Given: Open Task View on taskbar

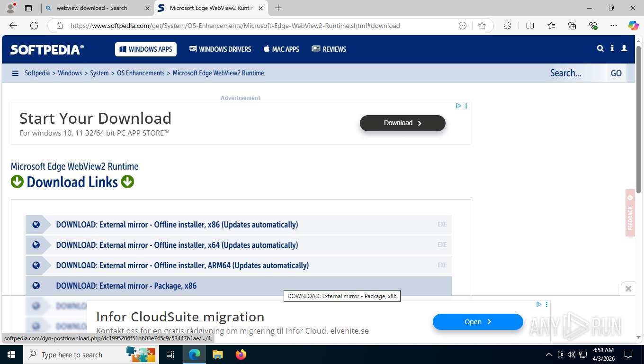Looking at the screenshot, I should pyautogui.click(x=170, y=355).
